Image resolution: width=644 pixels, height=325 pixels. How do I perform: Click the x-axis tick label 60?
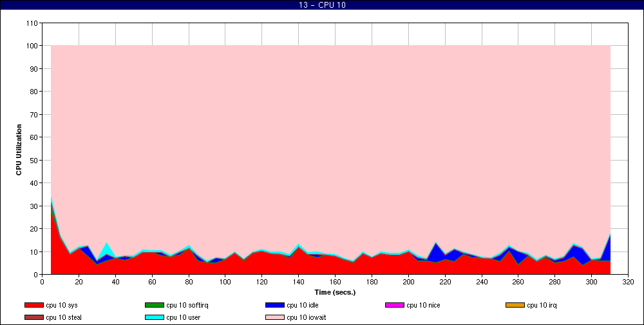pyautogui.click(x=152, y=282)
